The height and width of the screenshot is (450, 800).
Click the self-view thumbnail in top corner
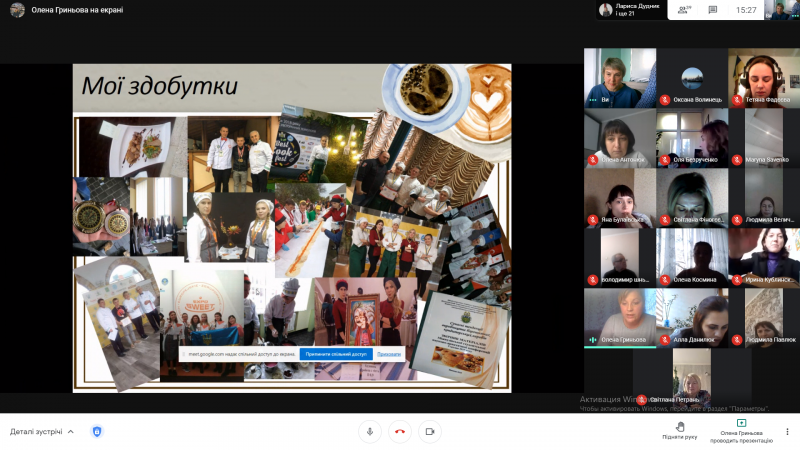pos(782,10)
